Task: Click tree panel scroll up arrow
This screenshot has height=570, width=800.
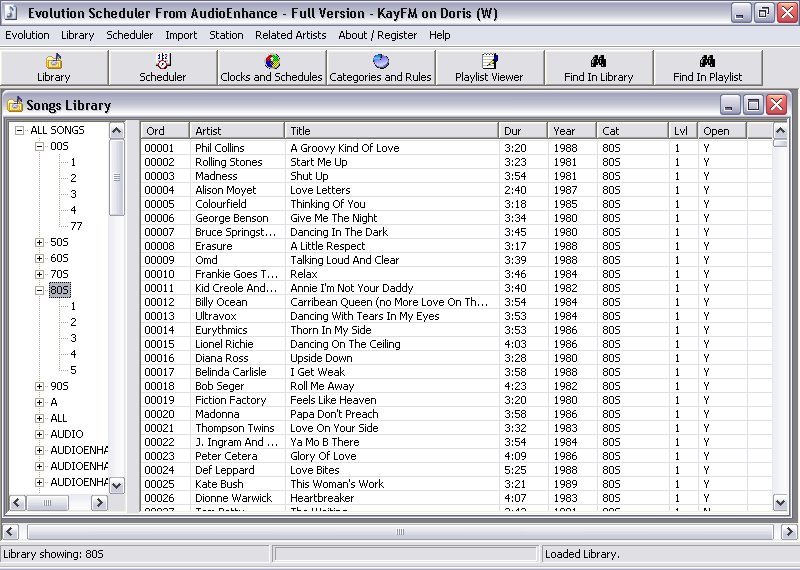Action: (117, 131)
